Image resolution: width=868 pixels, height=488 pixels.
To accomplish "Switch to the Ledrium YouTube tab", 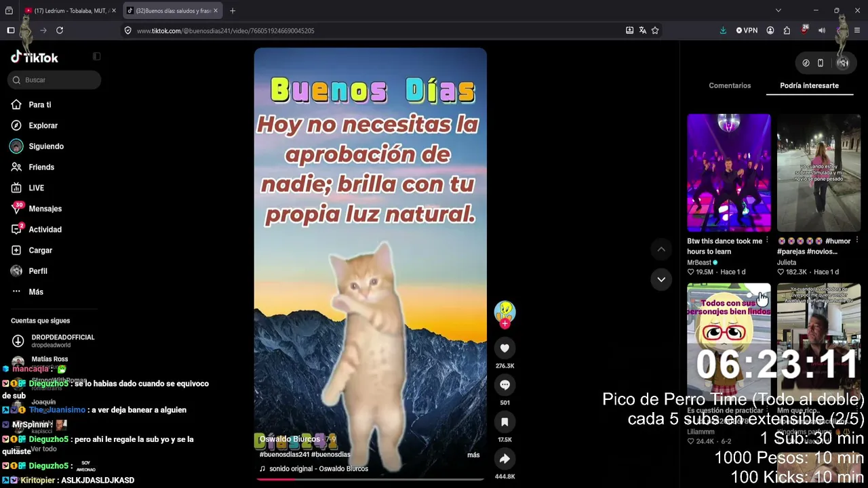I will pyautogui.click(x=71, y=11).
